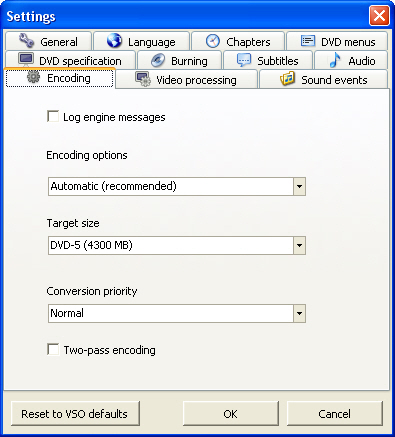
Task: Open the Video processing tab
Action: coord(187,79)
